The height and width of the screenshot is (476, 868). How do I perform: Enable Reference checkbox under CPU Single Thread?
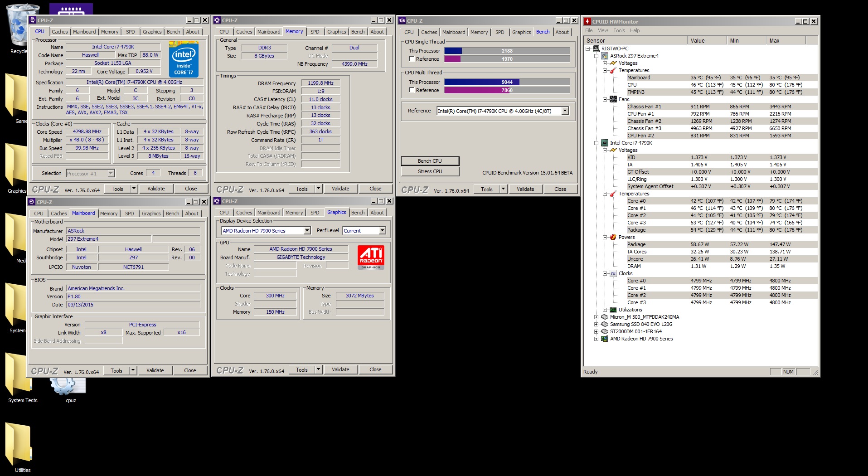pos(412,59)
